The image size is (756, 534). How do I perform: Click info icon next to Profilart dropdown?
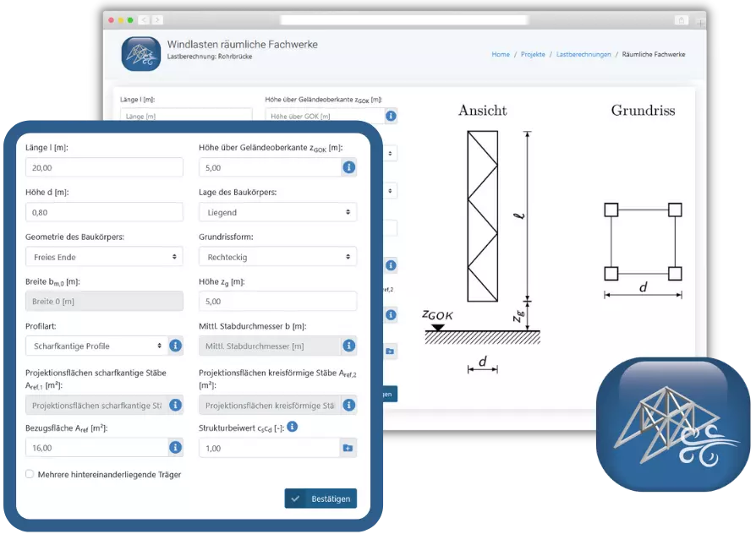[175, 346]
